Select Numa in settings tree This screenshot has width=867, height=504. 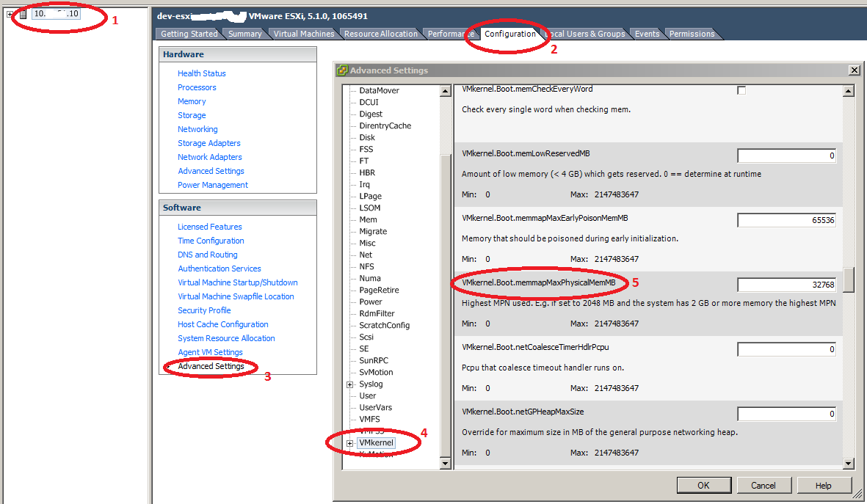369,279
